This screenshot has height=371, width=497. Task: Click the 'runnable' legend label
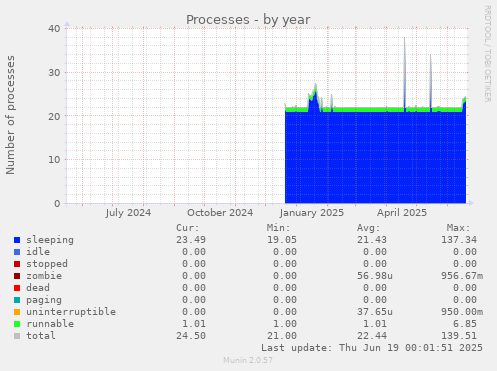click(50, 324)
